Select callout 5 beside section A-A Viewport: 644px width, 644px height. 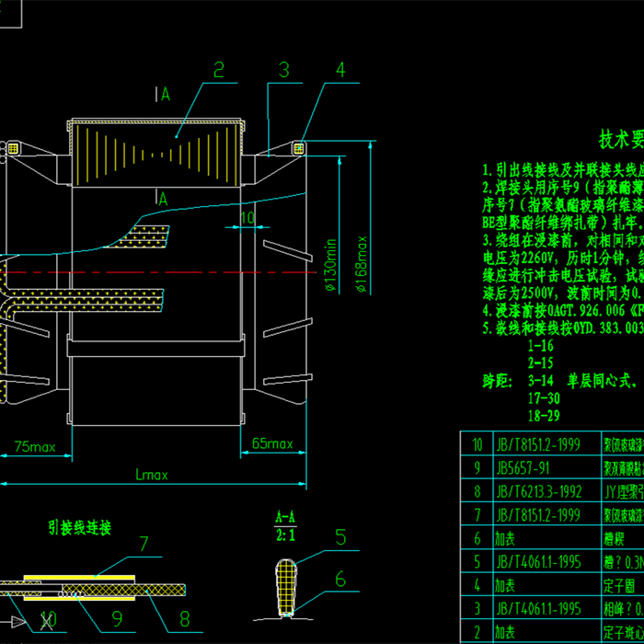[x=340, y=539]
